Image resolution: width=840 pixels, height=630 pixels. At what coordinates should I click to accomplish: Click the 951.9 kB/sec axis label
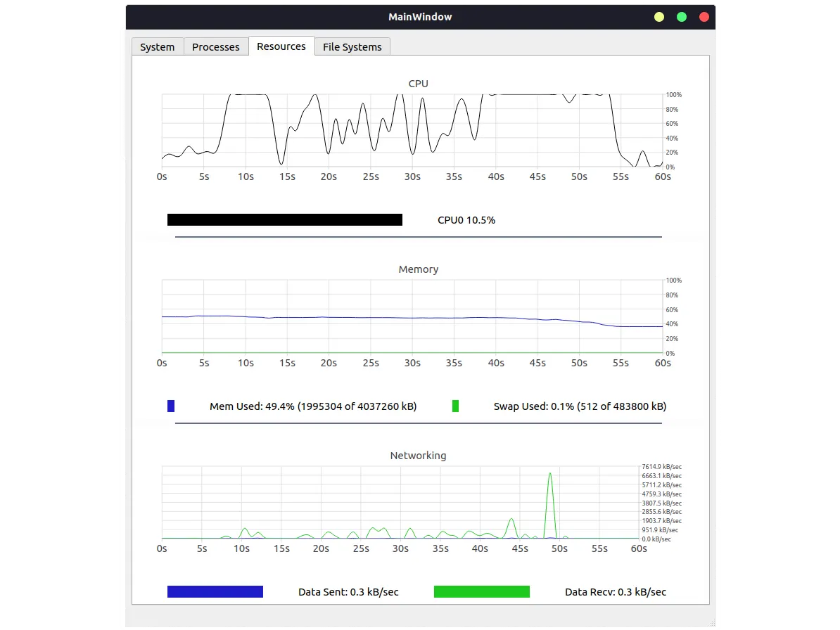point(660,530)
